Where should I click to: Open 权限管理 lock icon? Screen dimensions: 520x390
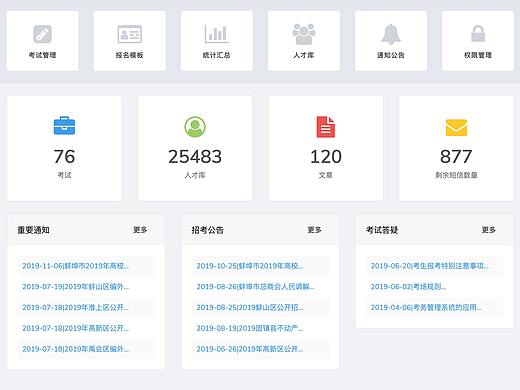(x=478, y=34)
